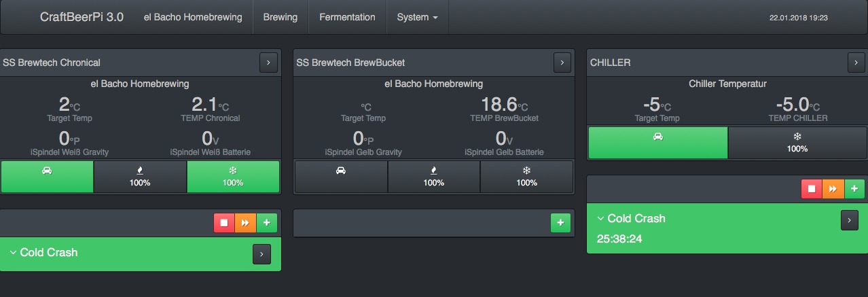Skip to next step on the CHILLER
This screenshot has height=297, width=868.
pyautogui.click(x=833, y=188)
